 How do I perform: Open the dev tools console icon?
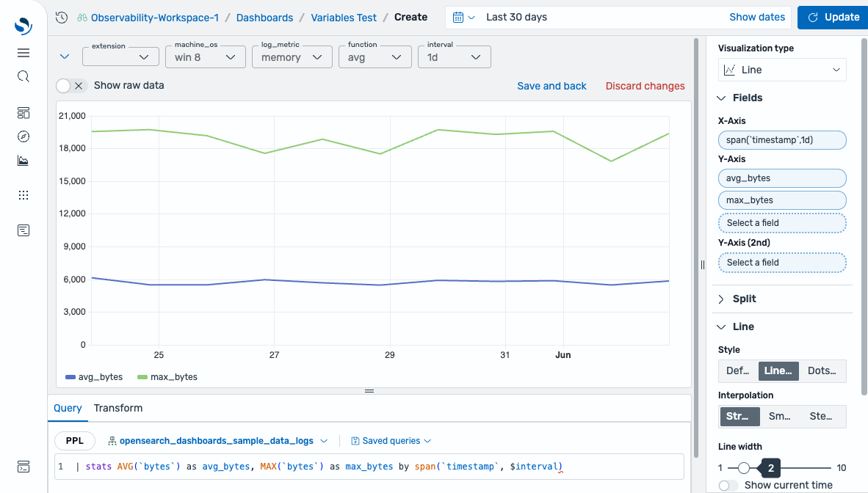23,467
